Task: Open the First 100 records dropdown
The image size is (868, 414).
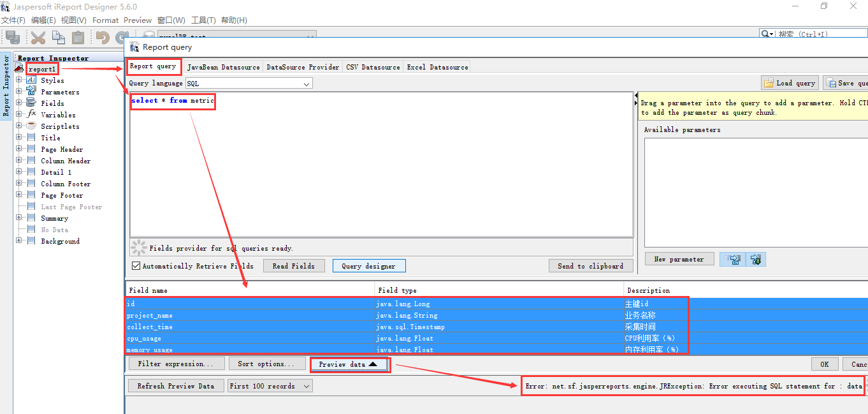Action: click(x=270, y=386)
